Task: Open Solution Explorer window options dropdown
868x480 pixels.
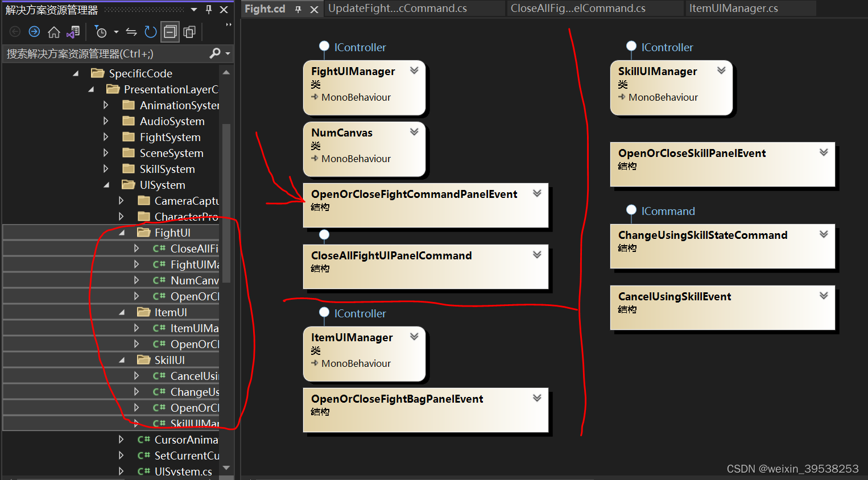Action: pyautogui.click(x=194, y=10)
